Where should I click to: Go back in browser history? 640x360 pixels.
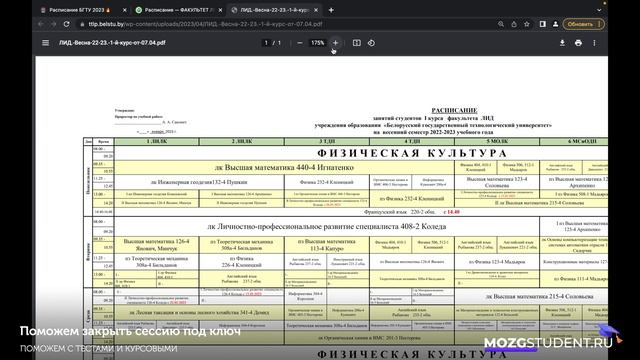coord(40,24)
